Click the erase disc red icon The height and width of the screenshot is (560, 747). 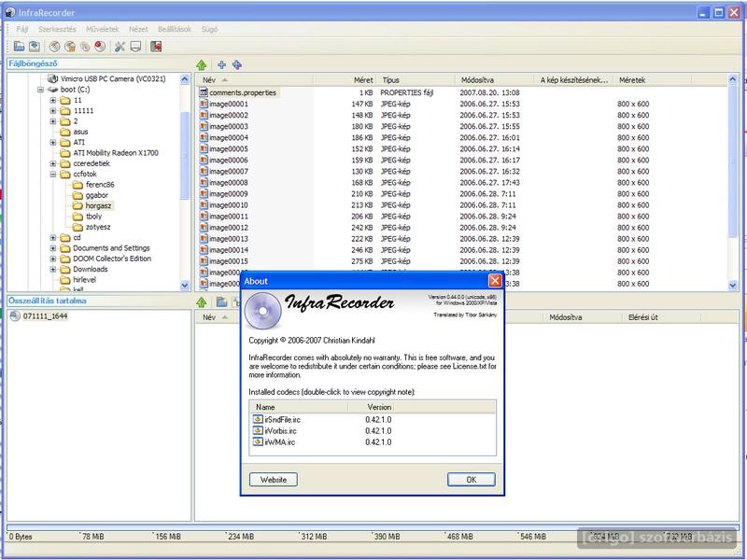pyautogui.click(x=100, y=46)
